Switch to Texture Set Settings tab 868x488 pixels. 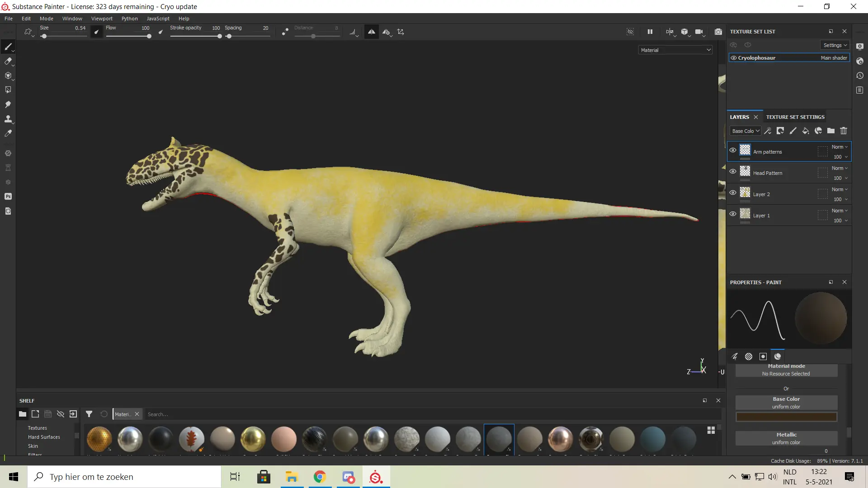tap(795, 117)
